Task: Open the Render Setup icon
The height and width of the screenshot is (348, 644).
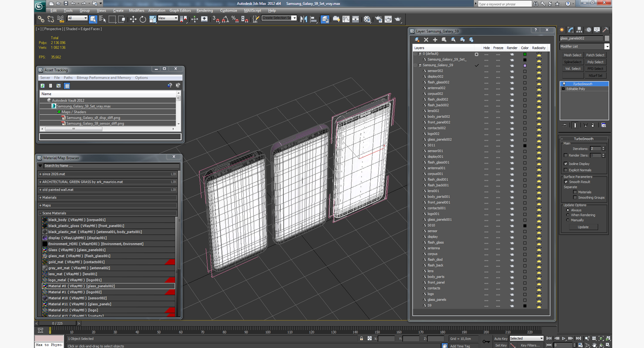Action: click(378, 19)
